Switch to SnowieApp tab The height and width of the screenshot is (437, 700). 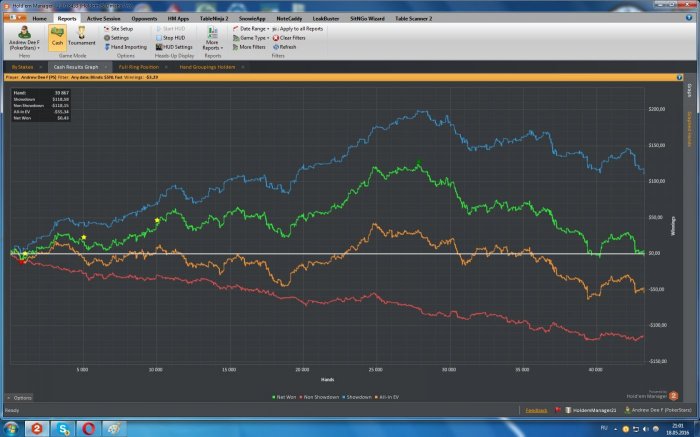tap(252, 18)
